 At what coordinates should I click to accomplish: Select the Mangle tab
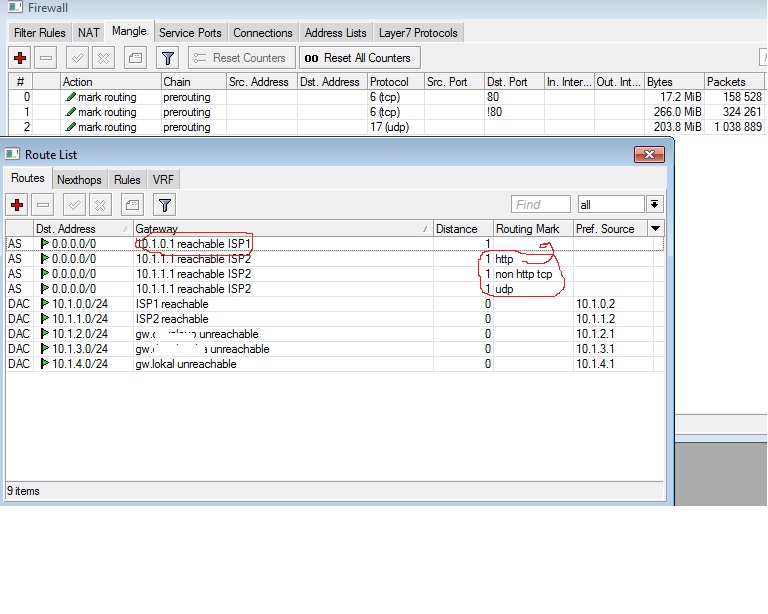(129, 31)
